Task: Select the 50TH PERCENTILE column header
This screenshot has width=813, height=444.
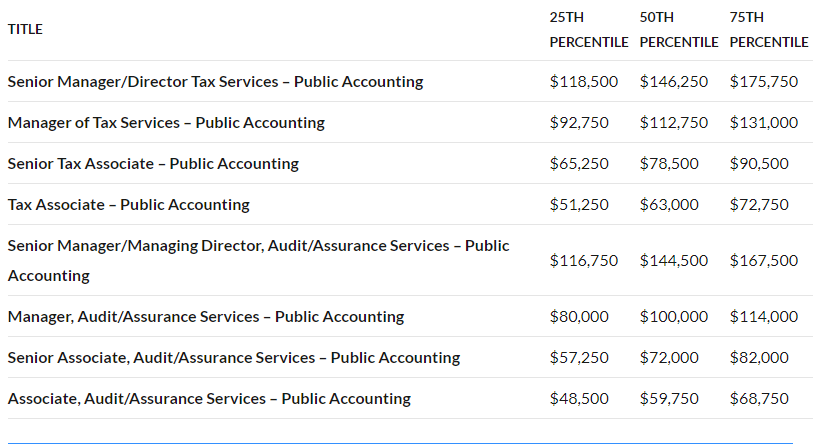Action: [x=679, y=30]
